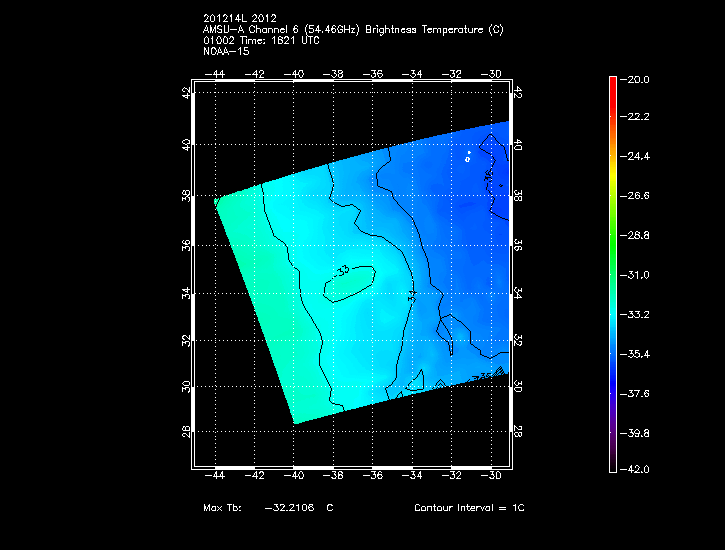Screen dimensions: 725x550
Task: Click the 28 latitude label on the right axis
Action: point(518,431)
